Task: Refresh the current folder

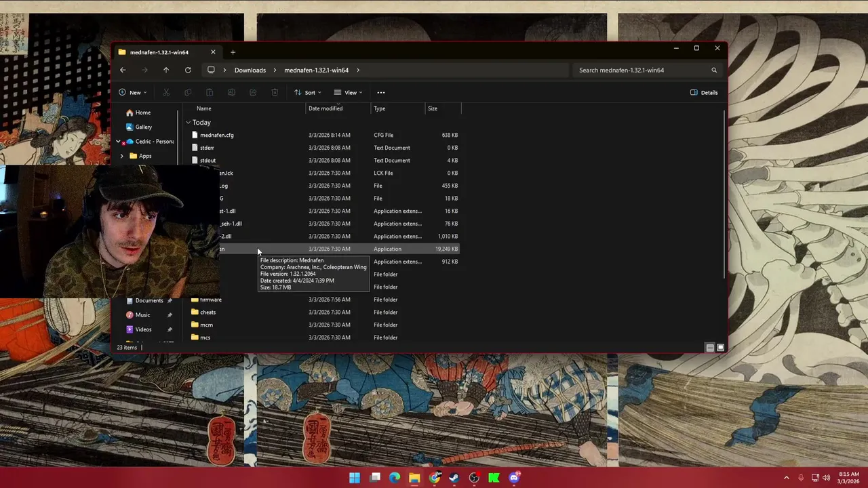Action: click(188, 70)
